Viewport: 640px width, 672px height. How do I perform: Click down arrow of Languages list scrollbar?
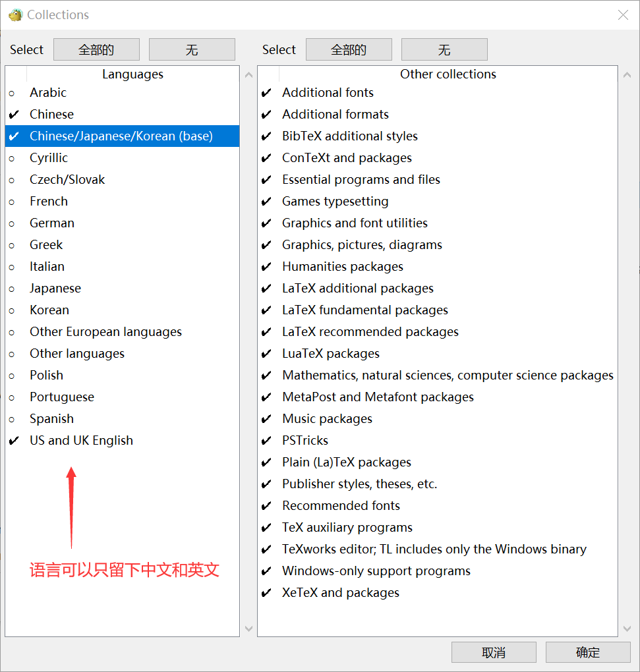point(248,629)
